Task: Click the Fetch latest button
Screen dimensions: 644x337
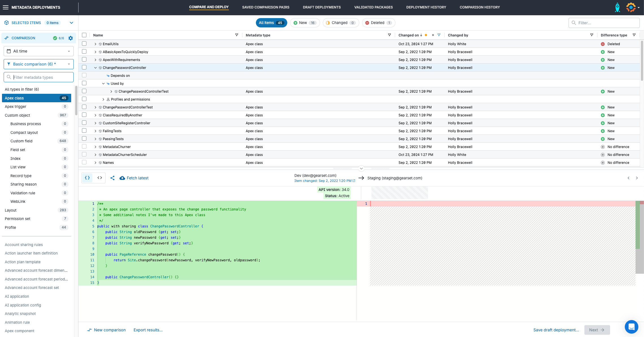Action: [x=134, y=178]
